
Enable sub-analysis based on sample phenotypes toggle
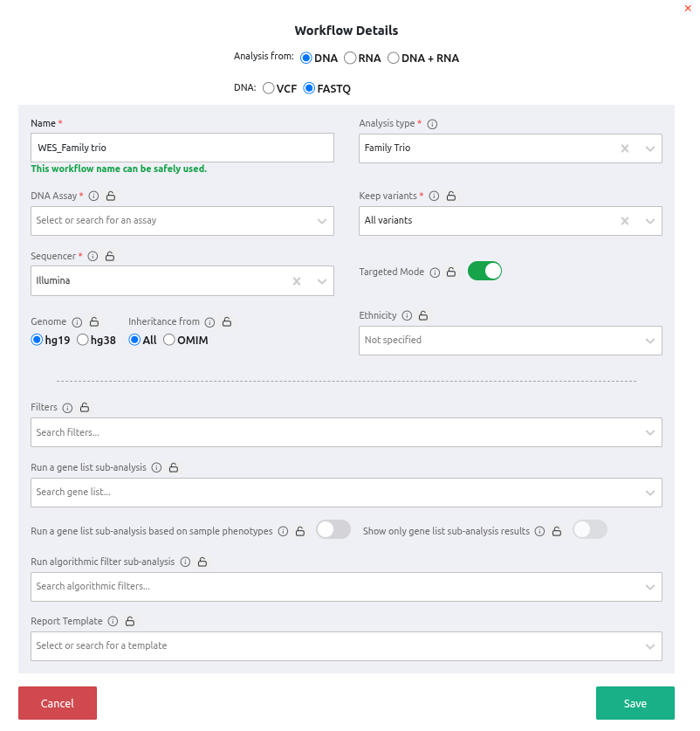coord(333,530)
